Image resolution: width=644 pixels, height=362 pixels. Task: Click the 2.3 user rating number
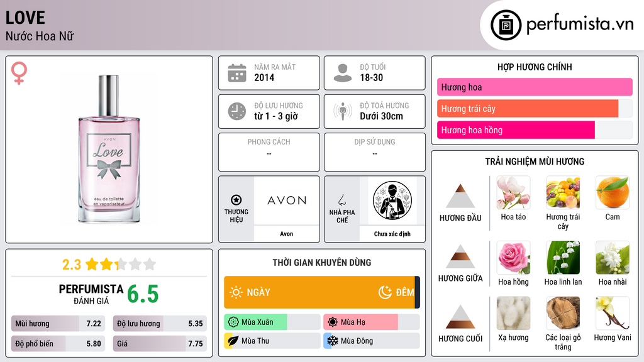[x=72, y=265]
